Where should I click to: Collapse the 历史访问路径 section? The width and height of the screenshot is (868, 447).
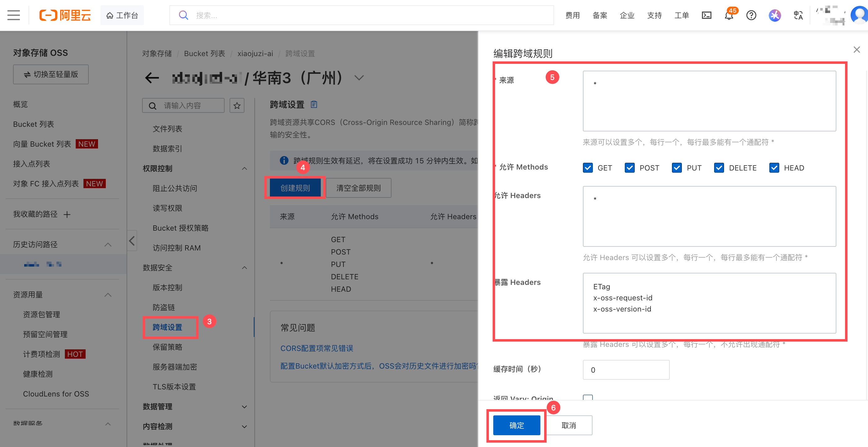(108, 244)
